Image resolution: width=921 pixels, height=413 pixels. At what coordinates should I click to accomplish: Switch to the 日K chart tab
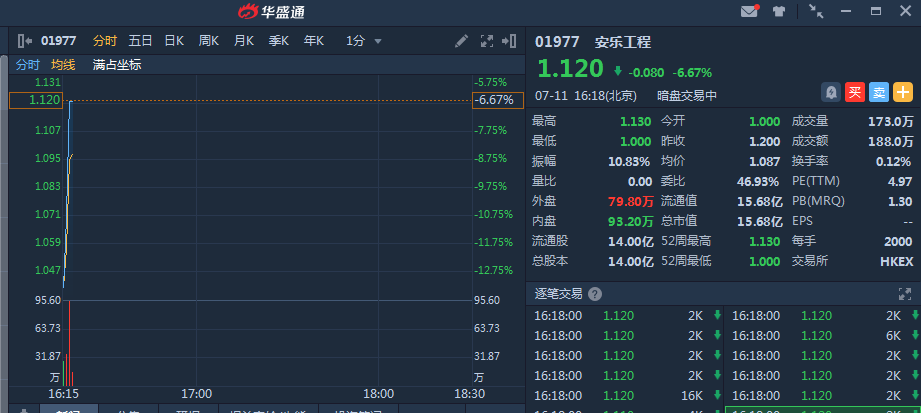coord(174,41)
